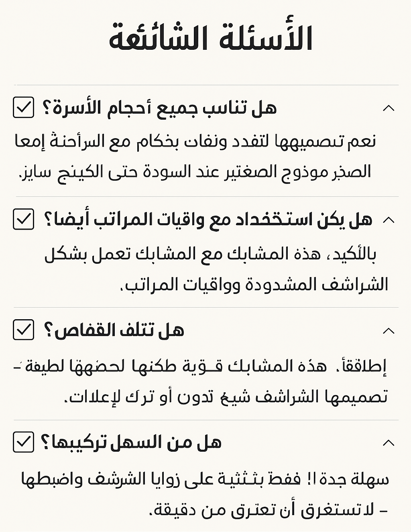Toggle checkbox next to the 'واقيات المراتب' question
The height and width of the screenshot is (532, 411).
coord(23,219)
